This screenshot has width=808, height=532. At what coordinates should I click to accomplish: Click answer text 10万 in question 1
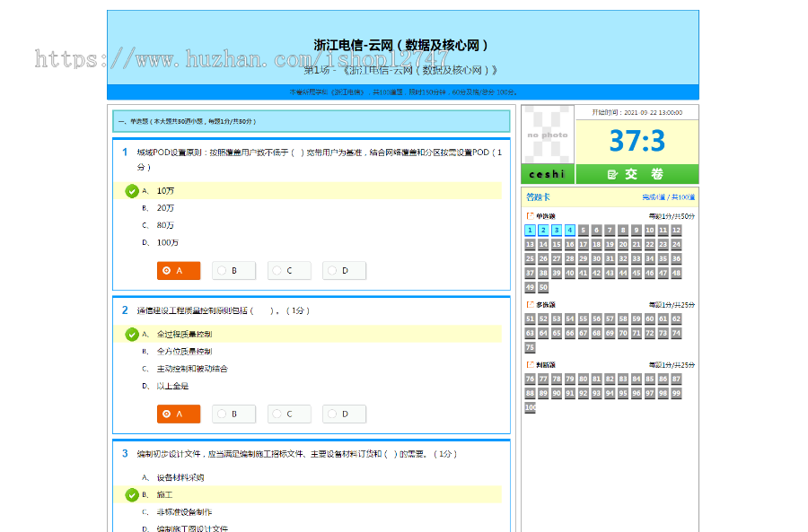click(x=165, y=191)
